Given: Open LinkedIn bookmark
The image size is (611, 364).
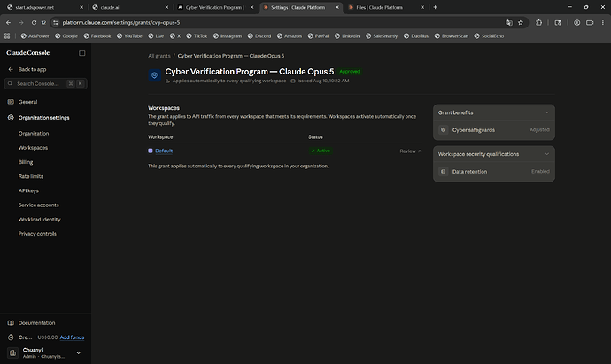Looking at the screenshot, I should (347, 35).
